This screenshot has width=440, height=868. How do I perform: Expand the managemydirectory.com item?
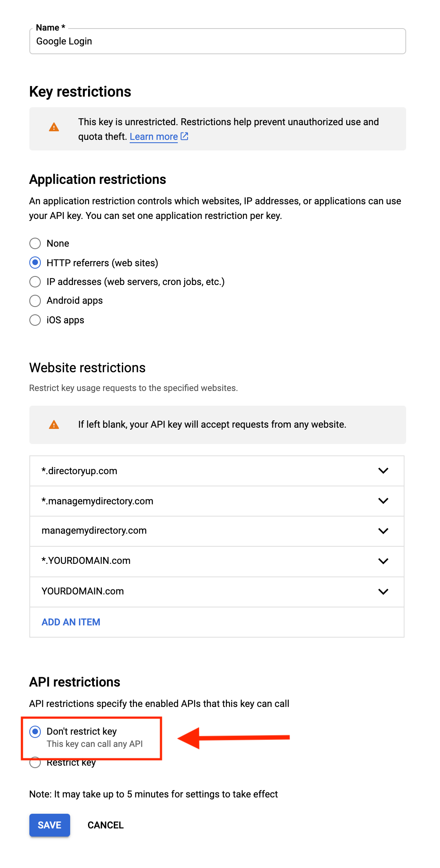point(383,531)
